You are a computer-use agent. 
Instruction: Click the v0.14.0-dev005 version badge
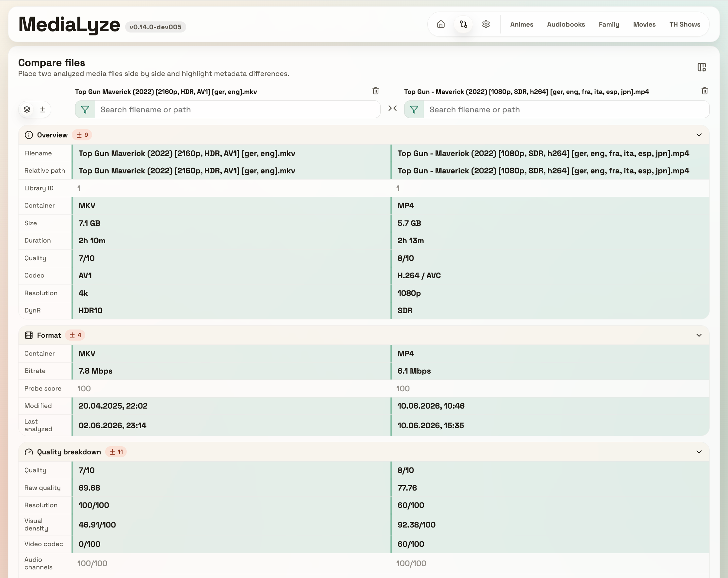tap(155, 27)
